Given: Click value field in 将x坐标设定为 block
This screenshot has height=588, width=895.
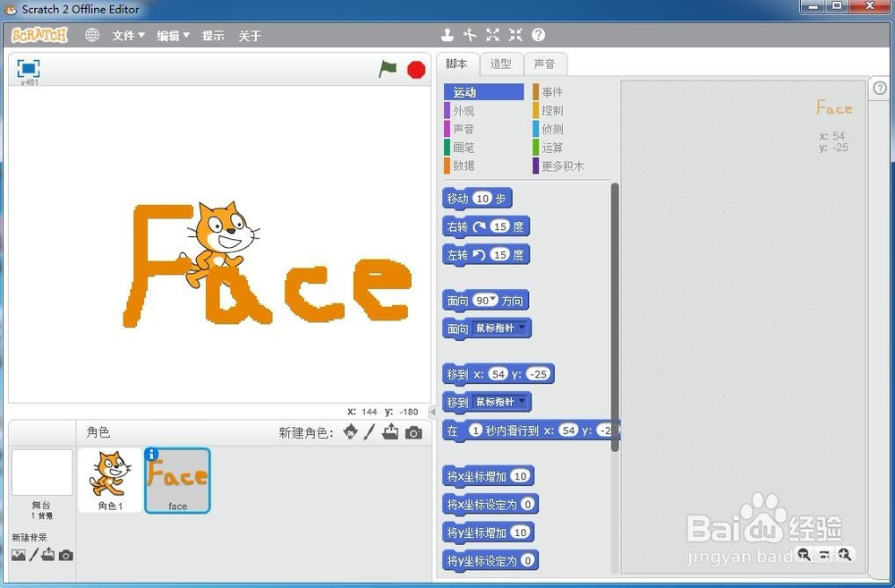Looking at the screenshot, I should coord(528,504).
